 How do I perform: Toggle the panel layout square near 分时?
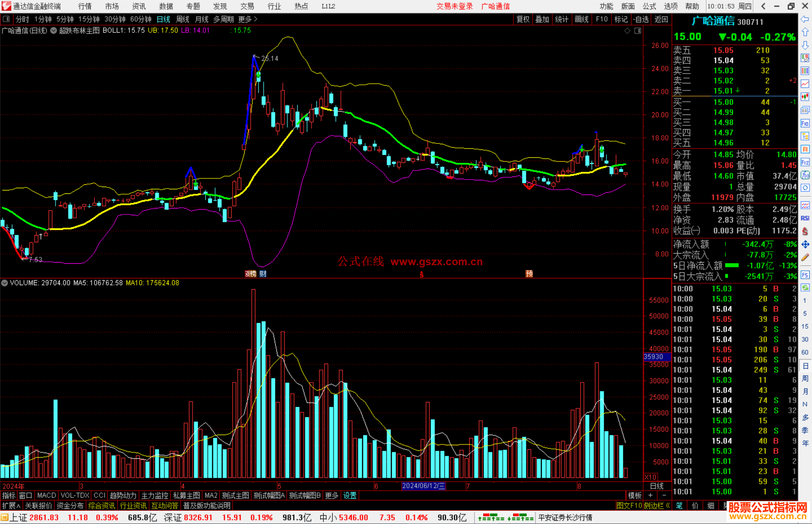pyautogui.click(x=6, y=19)
